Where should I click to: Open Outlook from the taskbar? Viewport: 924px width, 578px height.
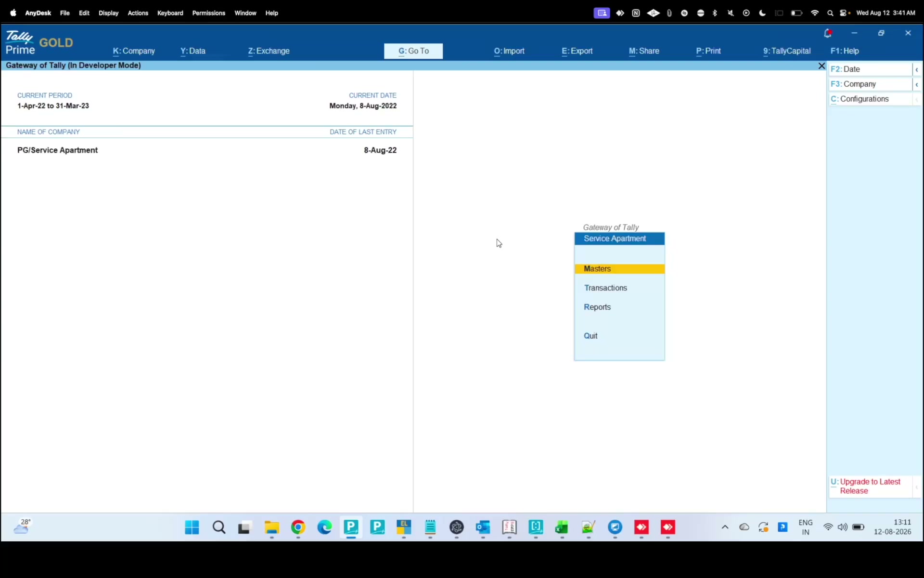coord(483,527)
